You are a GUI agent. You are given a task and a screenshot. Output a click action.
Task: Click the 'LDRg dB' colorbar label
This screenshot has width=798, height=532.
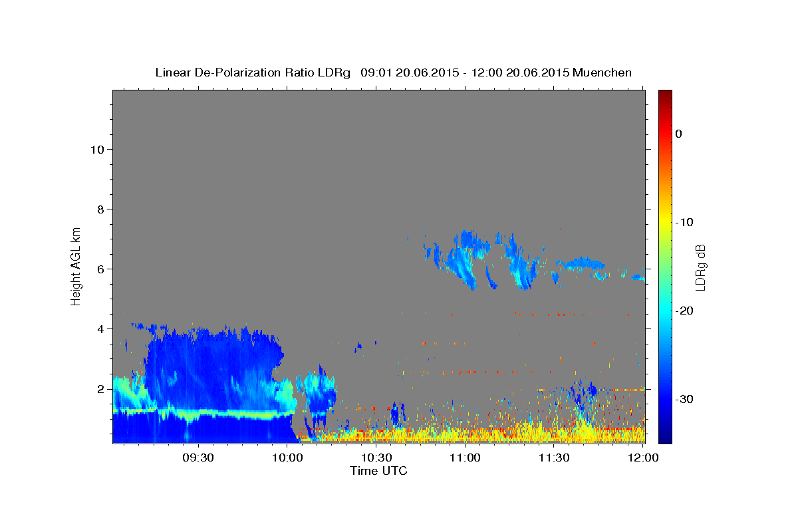(700, 267)
